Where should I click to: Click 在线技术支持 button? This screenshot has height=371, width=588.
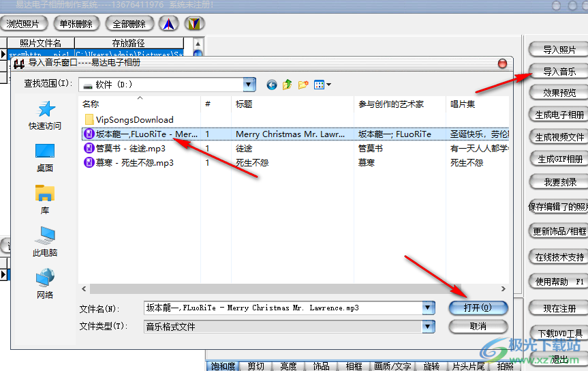559,257
